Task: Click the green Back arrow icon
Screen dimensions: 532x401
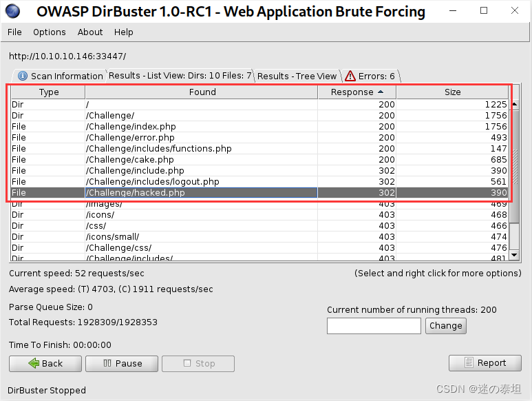Action: click(34, 363)
